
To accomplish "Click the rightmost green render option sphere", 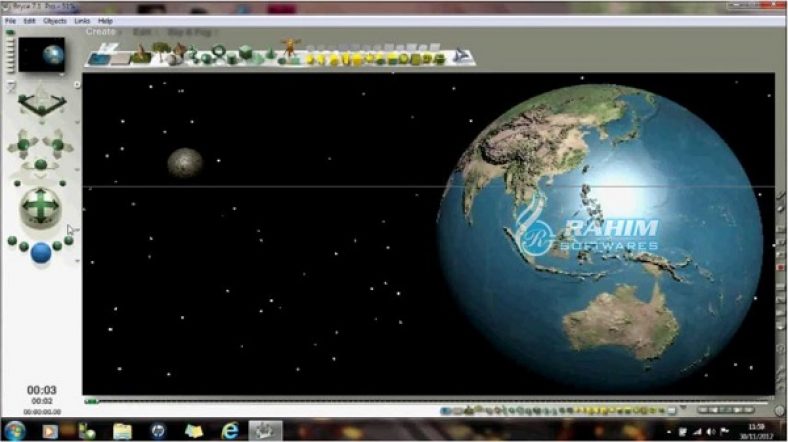I will [x=69, y=241].
